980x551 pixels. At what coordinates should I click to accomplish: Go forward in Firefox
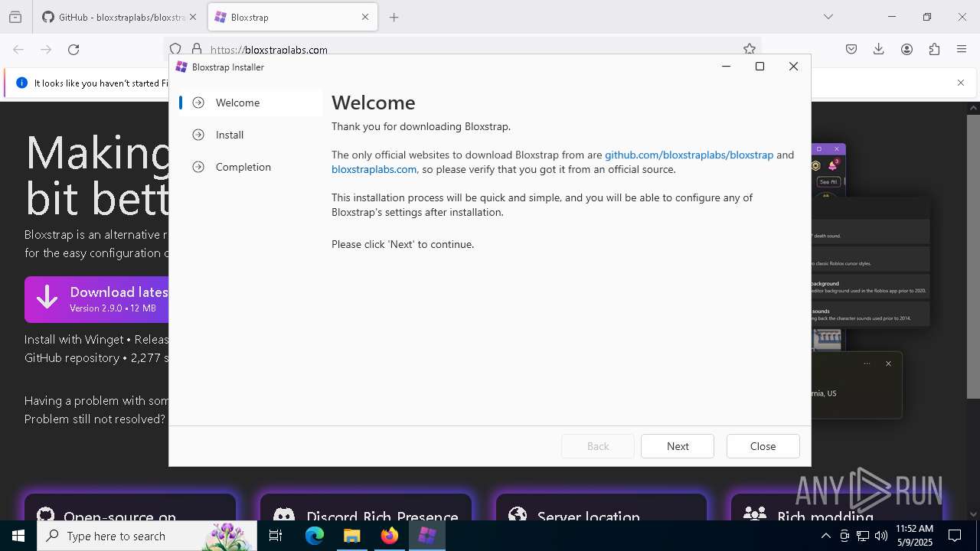(x=46, y=50)
